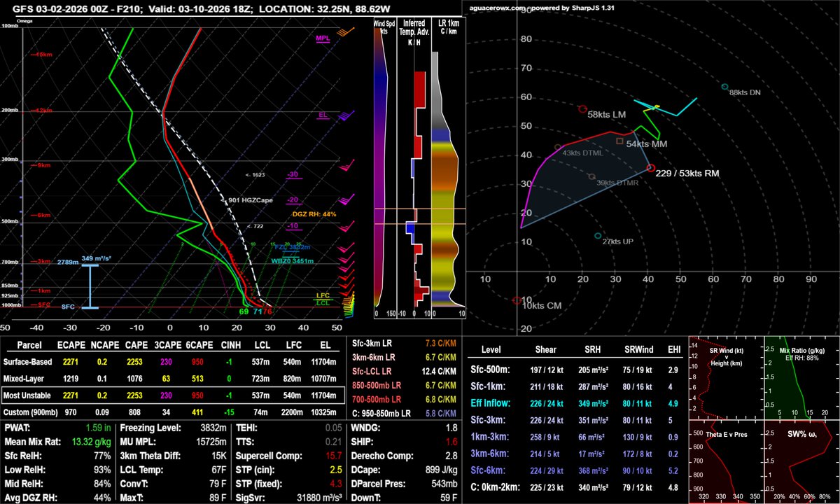Select the 54kts MM square marker

[619, 141]
